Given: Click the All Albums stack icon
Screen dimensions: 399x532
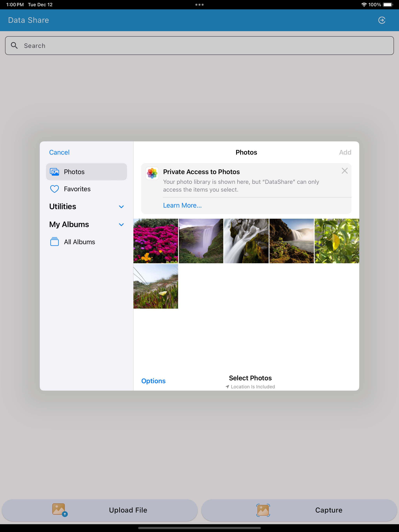Looking at the screenshot, I should coord(54,242).
